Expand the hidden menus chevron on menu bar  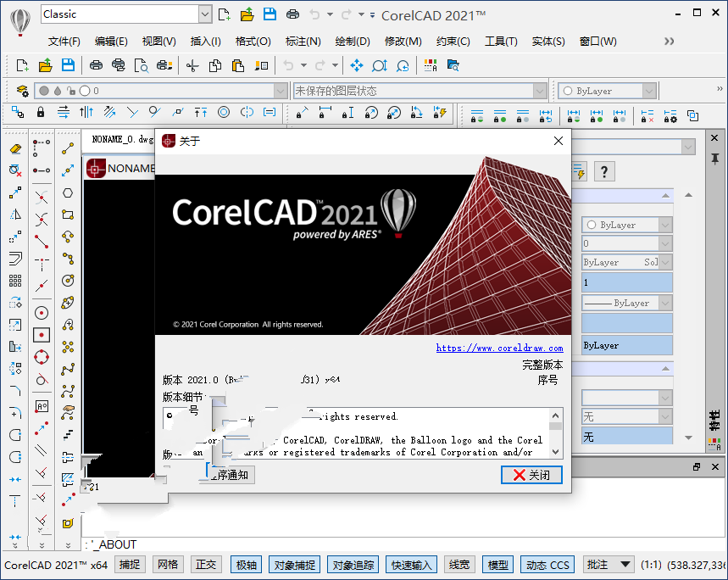pyautogui.click(x=669, y=42)
